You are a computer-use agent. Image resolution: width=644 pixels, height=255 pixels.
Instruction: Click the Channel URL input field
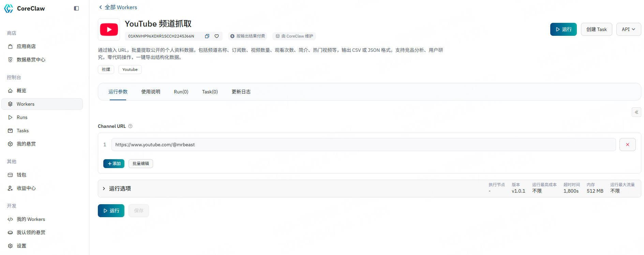click(363, 145)
